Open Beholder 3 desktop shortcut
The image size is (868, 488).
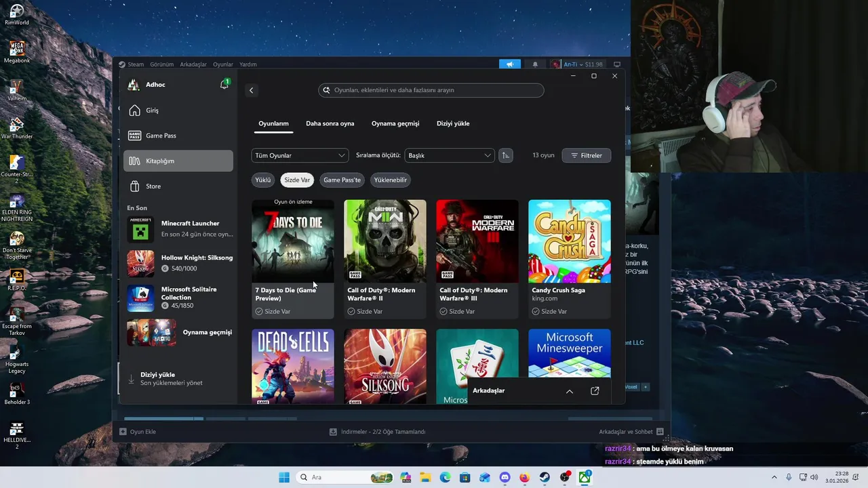(17, 394)
